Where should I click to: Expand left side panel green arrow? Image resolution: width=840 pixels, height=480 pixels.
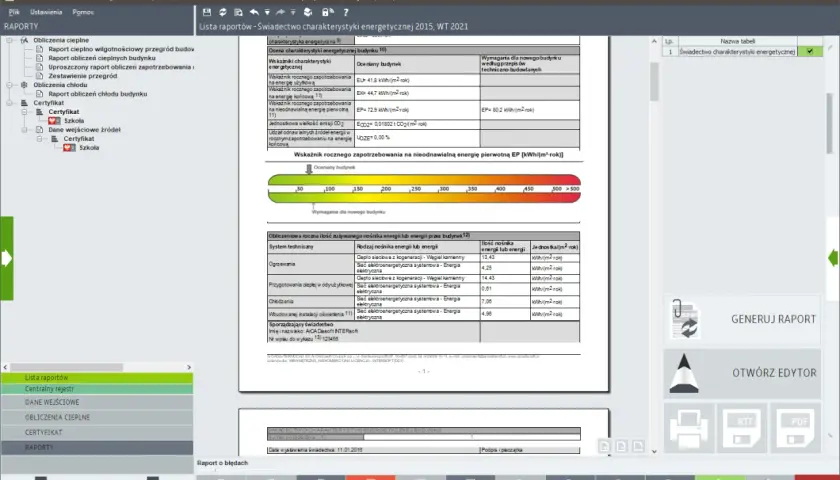coord(6,258)
